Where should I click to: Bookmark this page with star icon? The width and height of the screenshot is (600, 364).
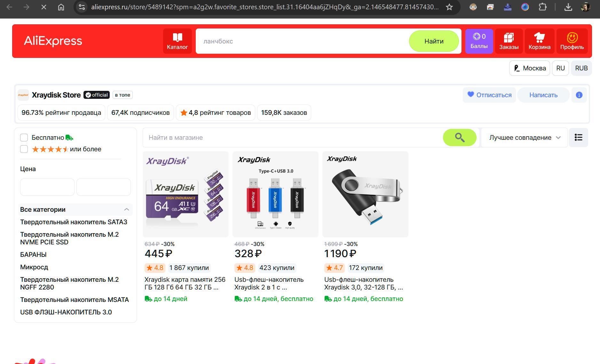click(449, 7)
